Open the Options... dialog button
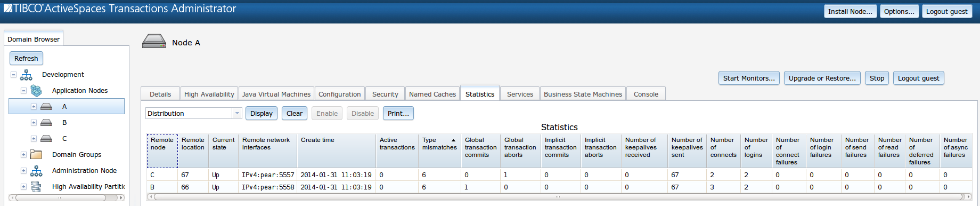This screenshot has width=980, height=206. click(899, 11)
